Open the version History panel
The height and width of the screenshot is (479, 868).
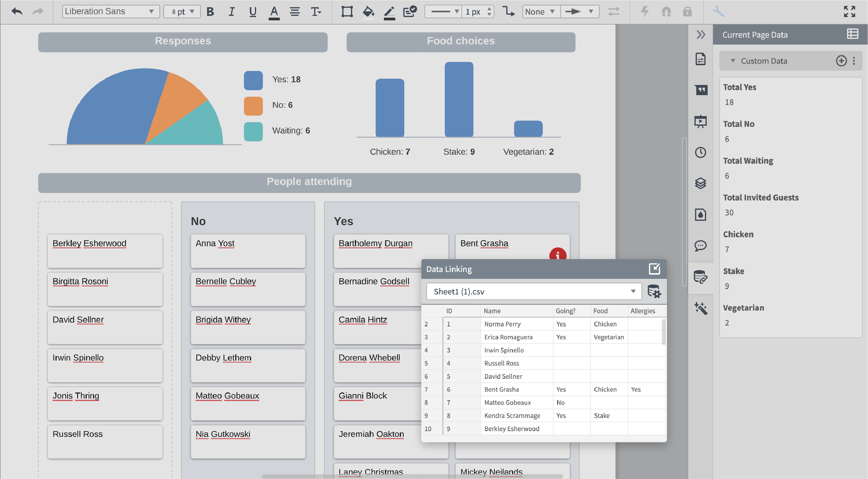click(701, 152)
